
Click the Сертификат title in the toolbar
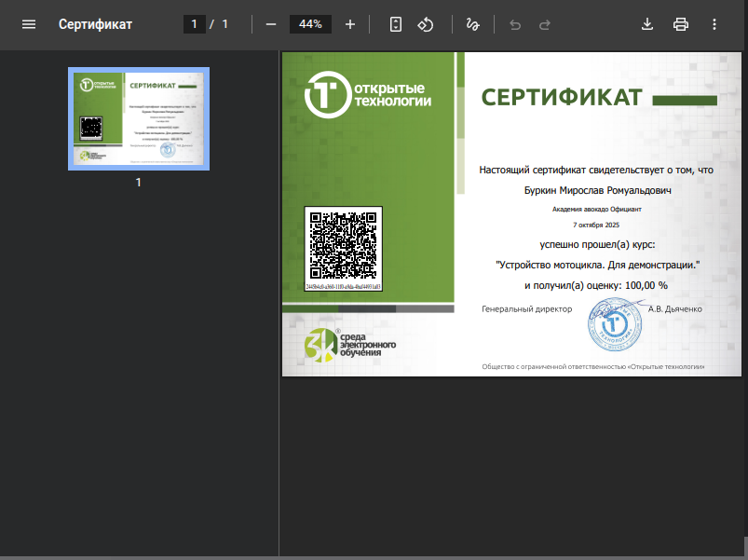click(x=95, y=24)
